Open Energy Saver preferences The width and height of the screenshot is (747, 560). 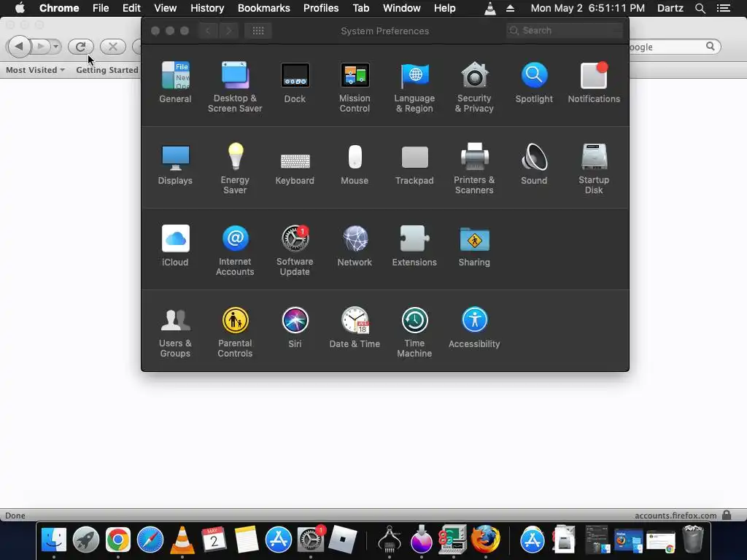point(235,168)
